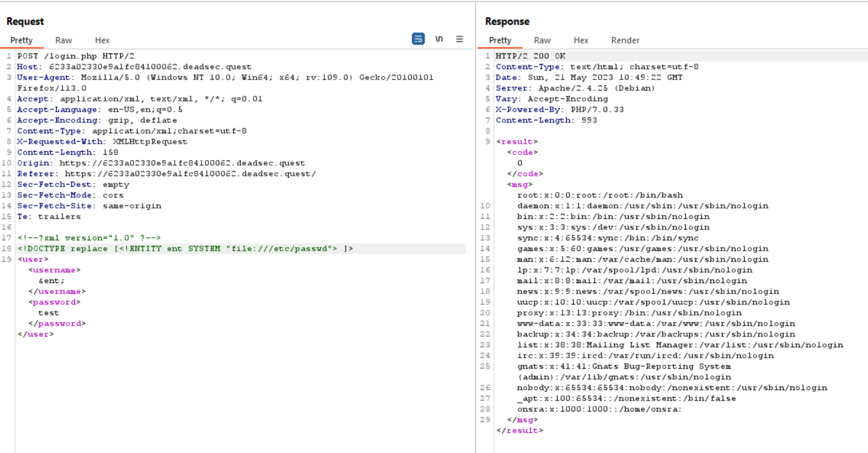868x453 pixels.
Task: Toggle the word-wrap icon in Request toolbar
Action: click(418, 39)
